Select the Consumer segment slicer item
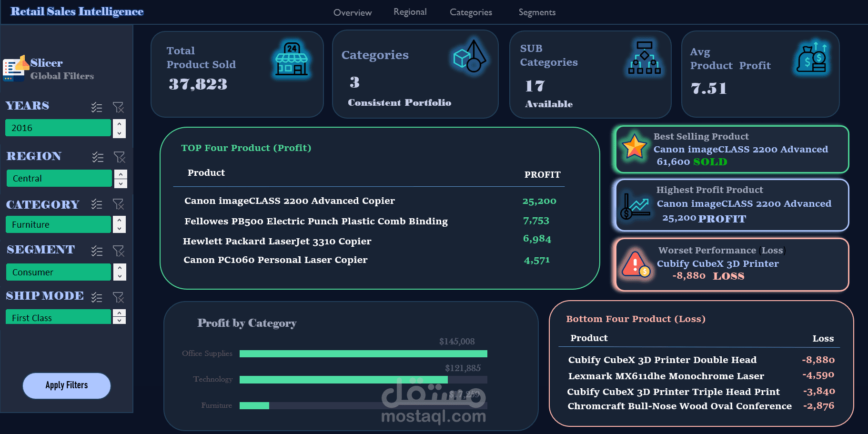The image size is (868, 434). point(59,272)
